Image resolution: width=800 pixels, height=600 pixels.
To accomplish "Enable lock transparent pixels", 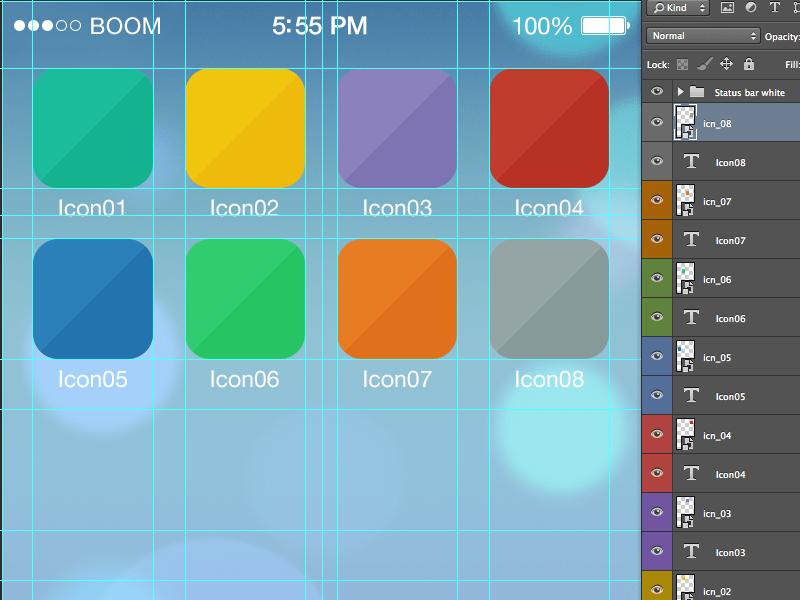I will 683,63.
